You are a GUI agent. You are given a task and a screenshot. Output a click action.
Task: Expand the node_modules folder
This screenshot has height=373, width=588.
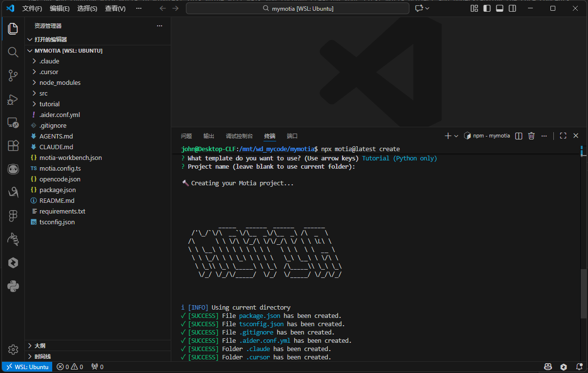click(x=98, y=82)
